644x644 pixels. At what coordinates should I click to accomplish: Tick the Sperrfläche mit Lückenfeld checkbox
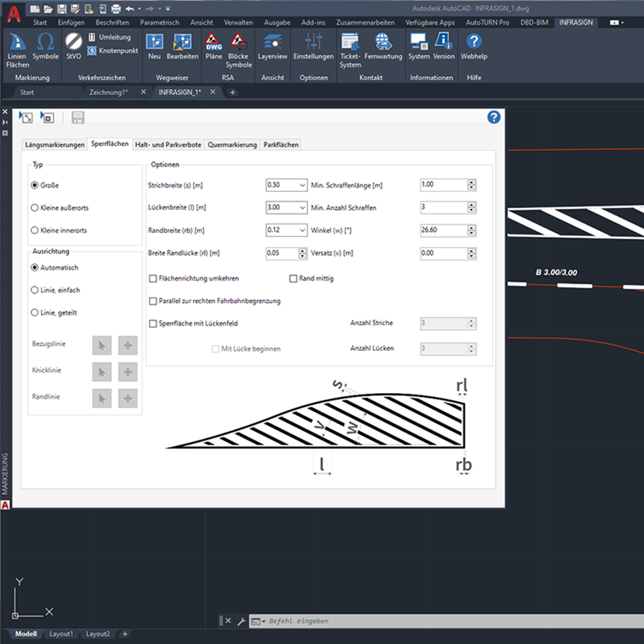click(x=153, y=323)
